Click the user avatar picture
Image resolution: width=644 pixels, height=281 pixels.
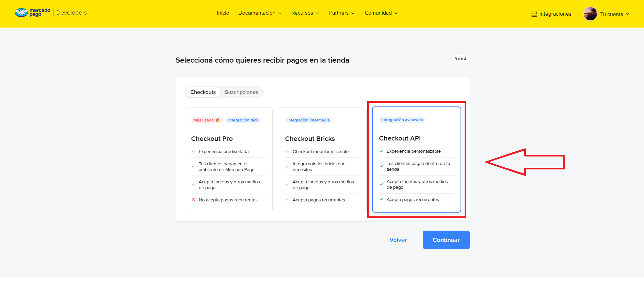tap(590, 14)
